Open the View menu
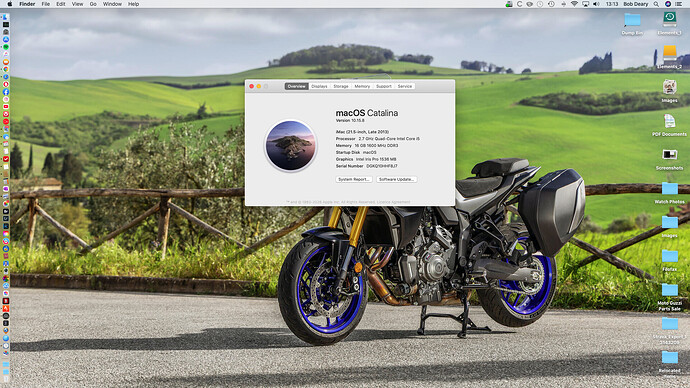 (77, 4)
